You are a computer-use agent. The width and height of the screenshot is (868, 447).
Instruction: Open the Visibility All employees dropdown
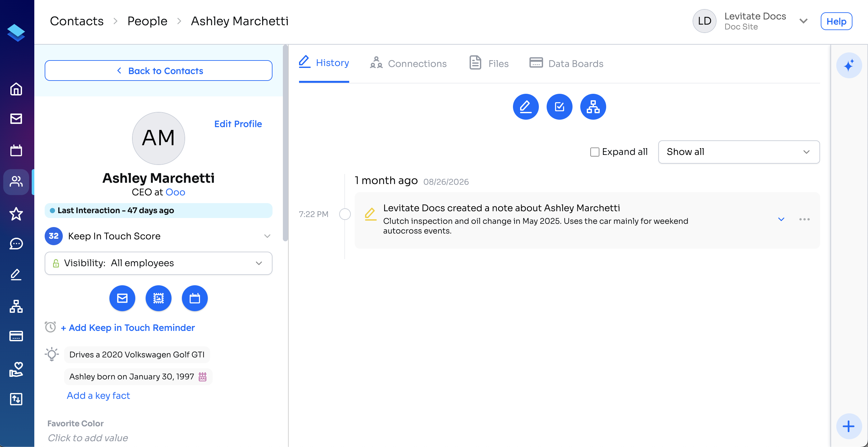coord(158,263)
